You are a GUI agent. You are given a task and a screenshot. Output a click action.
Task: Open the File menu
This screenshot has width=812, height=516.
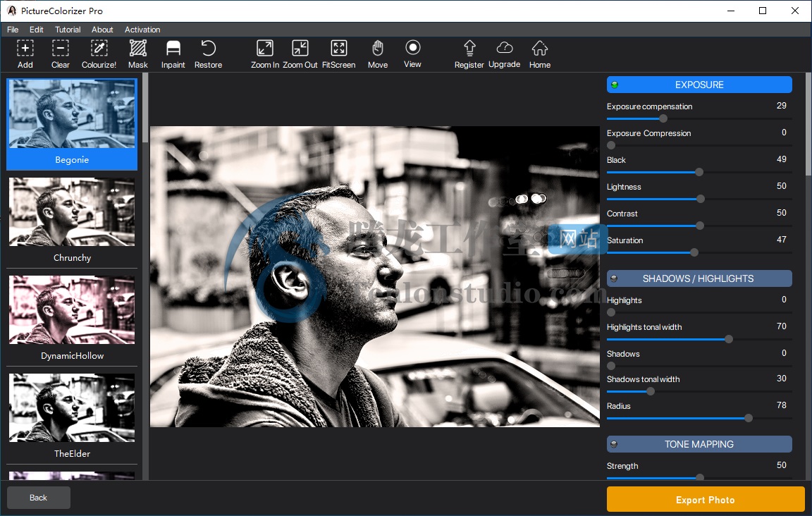click(13, 30)
